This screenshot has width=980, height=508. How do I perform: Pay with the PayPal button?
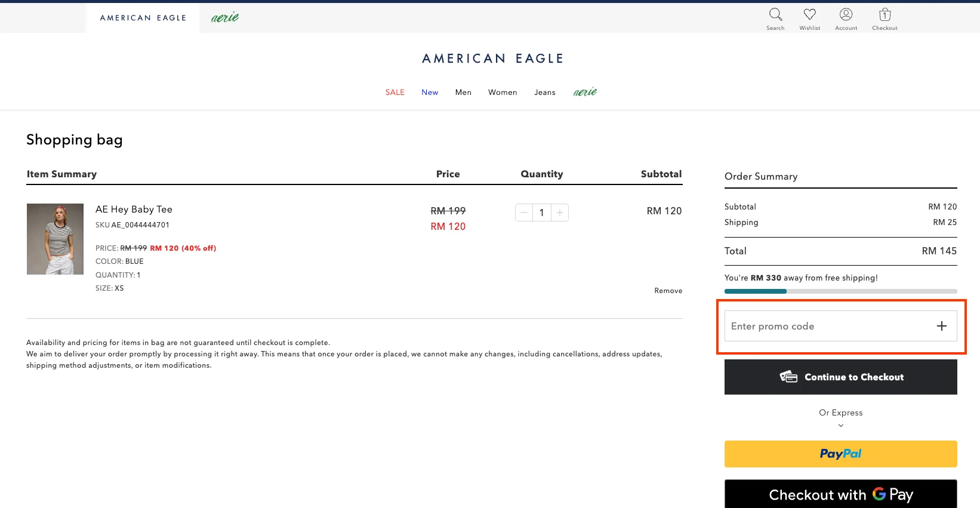pos(841,454)
